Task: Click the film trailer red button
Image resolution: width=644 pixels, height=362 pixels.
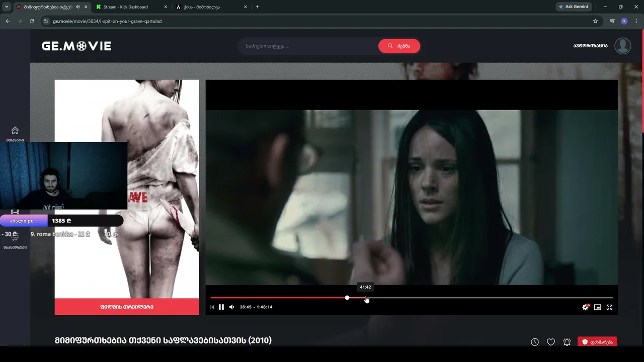Action: click(x=127, y=307)
